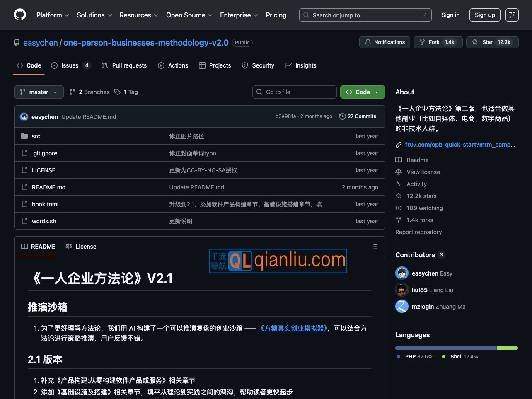Click the src folder icon
532x399 pixels.
(x=25, y=136)
